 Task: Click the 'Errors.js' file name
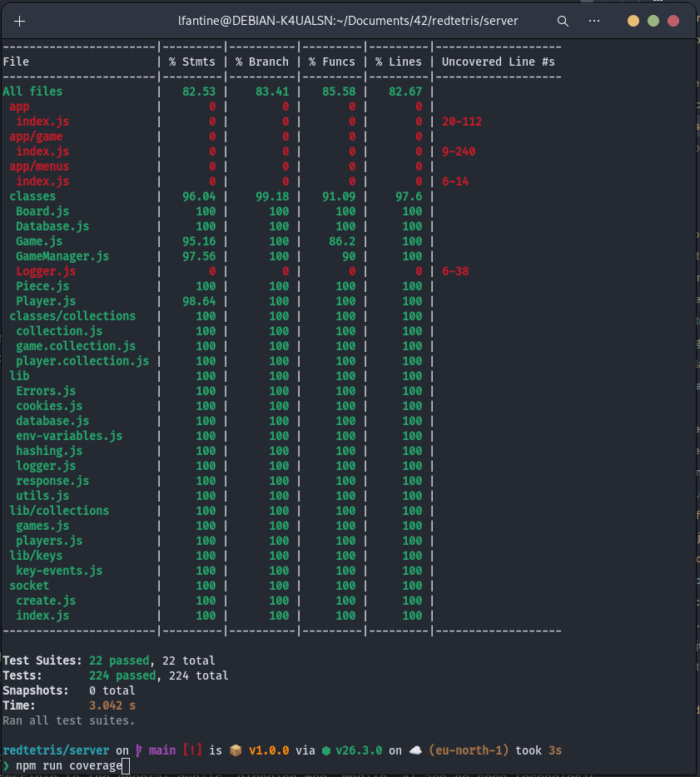[x=46, y=391]
